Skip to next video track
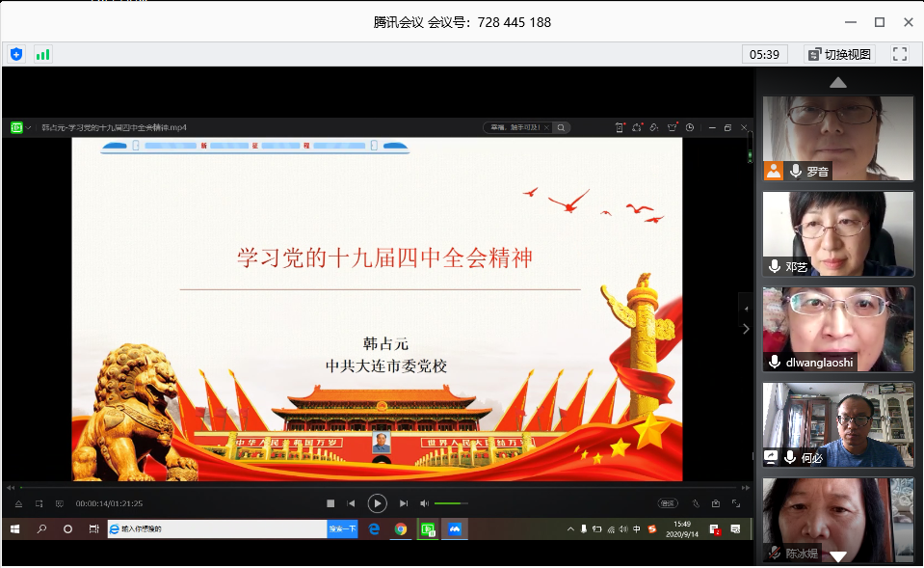Viewport: 924px width, 568px height. coord(404,503)
